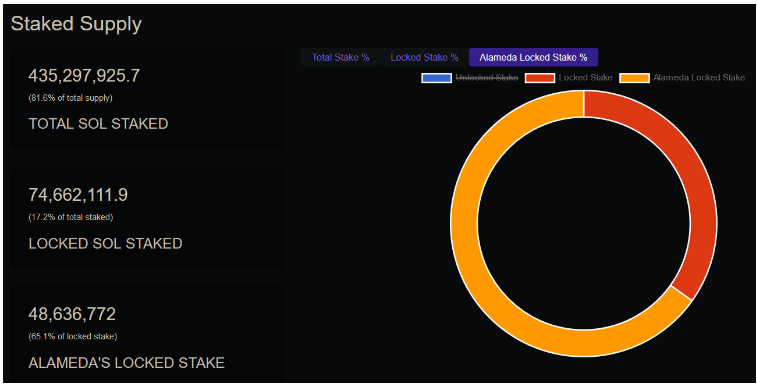Click the ALAMEDA'S LOCKED STAKE label
The width and height of the screenshot is (757, 384).
pos(126,363)
